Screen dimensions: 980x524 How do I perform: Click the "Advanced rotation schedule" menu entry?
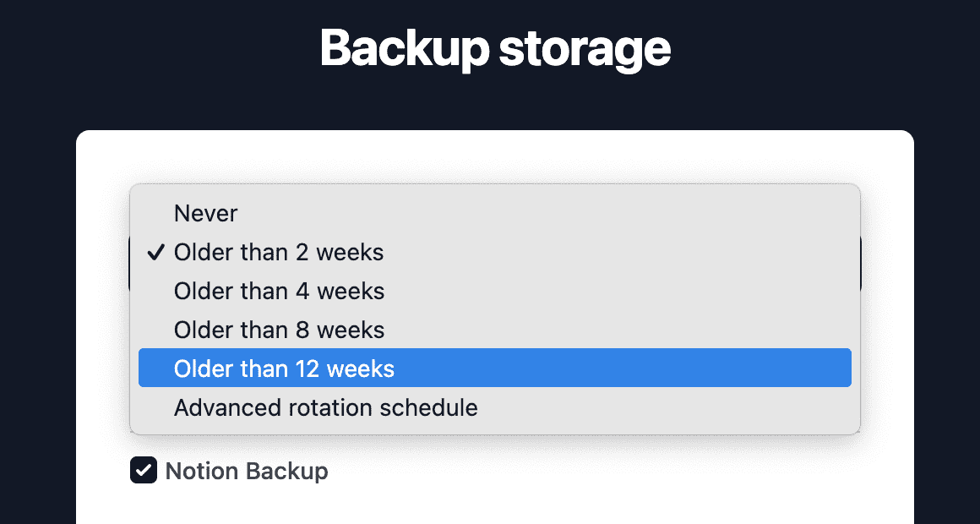point(325,407)
